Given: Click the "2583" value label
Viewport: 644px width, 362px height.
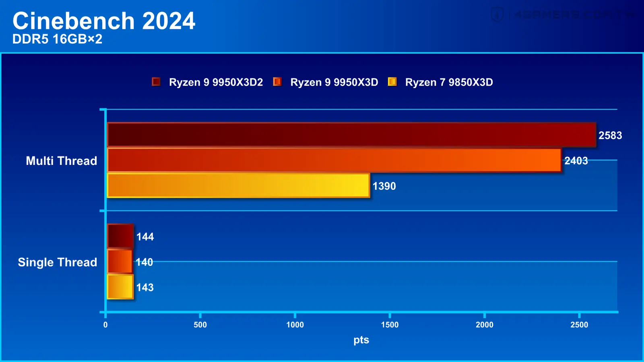Looking at the screenshot, I should [x=610, y=136].
